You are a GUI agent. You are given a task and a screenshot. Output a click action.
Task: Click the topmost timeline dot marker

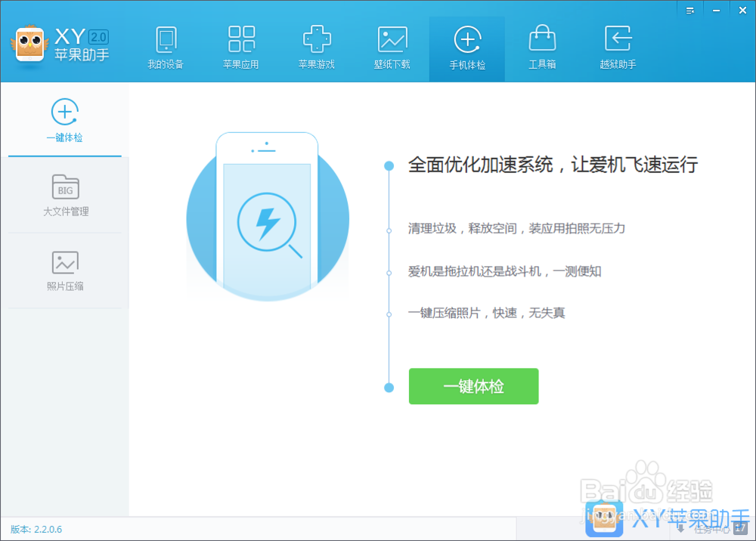click(x=389, y=164)
